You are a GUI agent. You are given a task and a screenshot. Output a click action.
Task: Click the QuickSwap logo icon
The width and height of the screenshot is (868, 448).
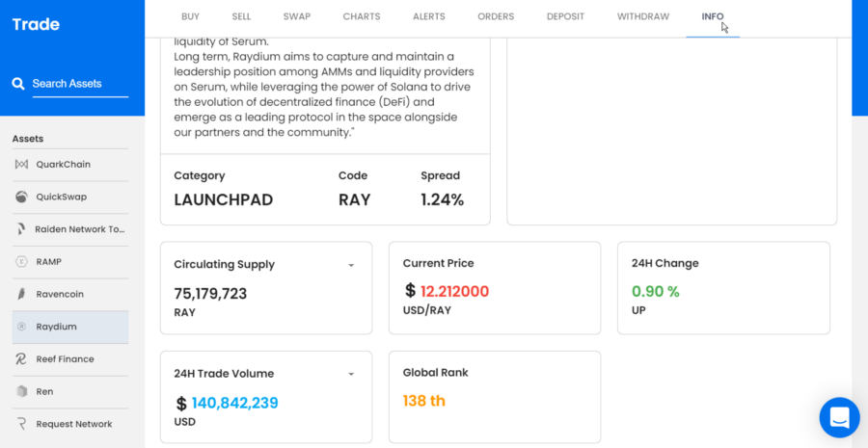point(21,197)
